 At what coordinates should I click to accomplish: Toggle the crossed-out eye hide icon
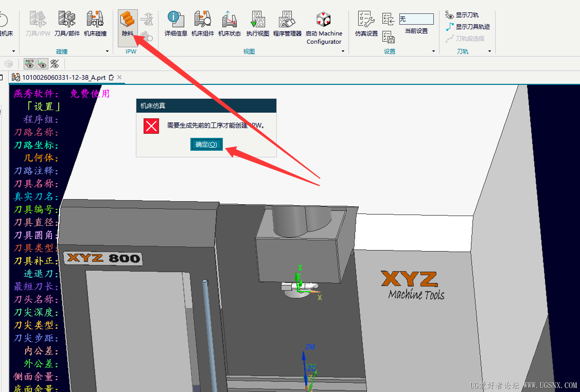(55, 64)
